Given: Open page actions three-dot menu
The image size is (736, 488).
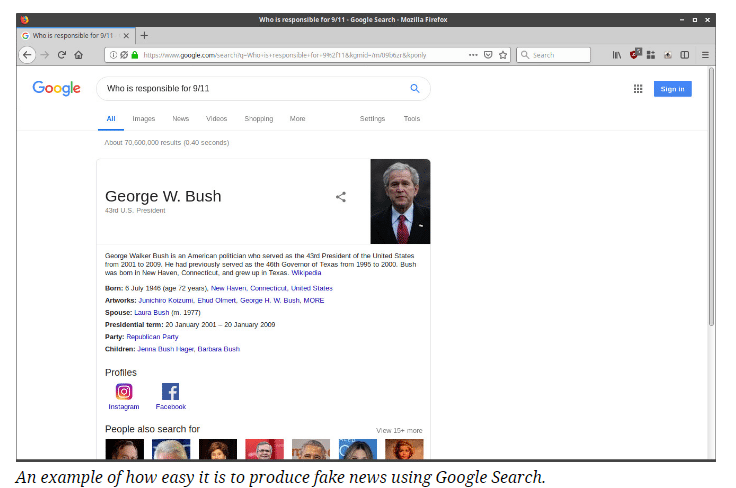Looking at the screenshot, I should pos(473,55).
